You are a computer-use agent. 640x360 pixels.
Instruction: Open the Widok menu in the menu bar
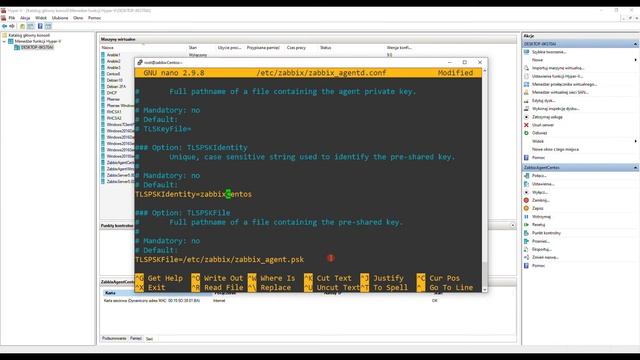click(41, 18)
